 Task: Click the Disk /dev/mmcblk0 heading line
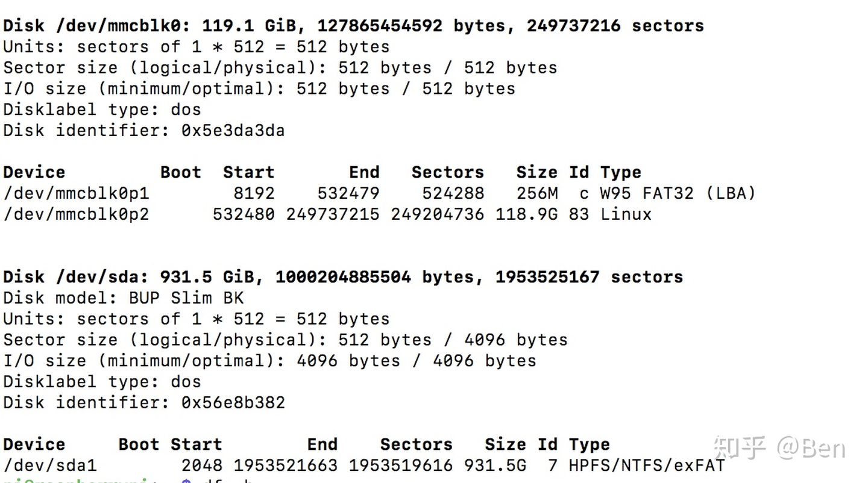point(353,26)
